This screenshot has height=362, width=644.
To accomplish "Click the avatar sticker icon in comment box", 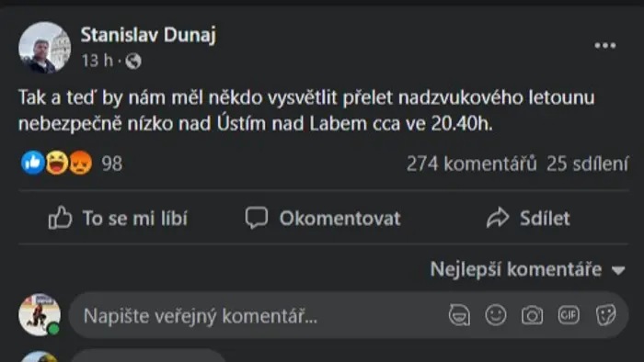I will (x=459, y=315).
